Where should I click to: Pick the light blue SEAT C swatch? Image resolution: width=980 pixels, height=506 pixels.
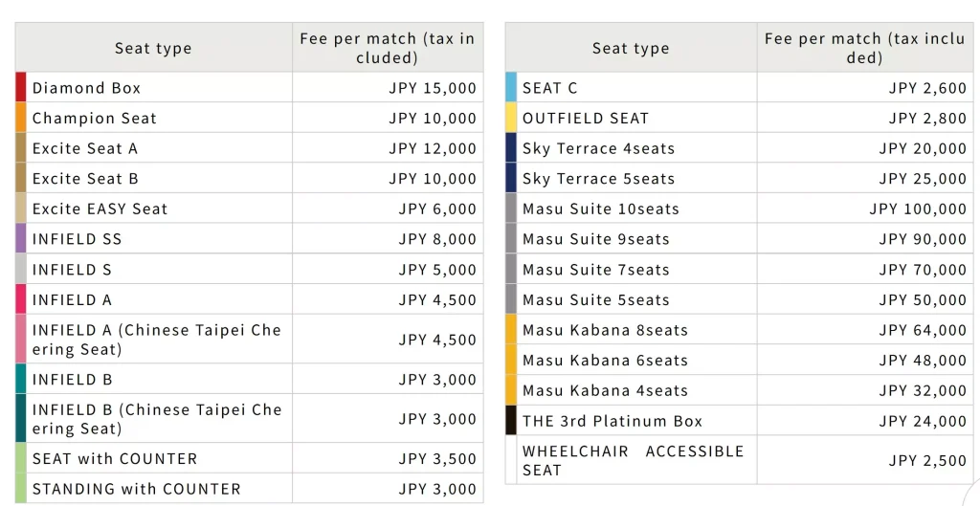tap(511, 87)
